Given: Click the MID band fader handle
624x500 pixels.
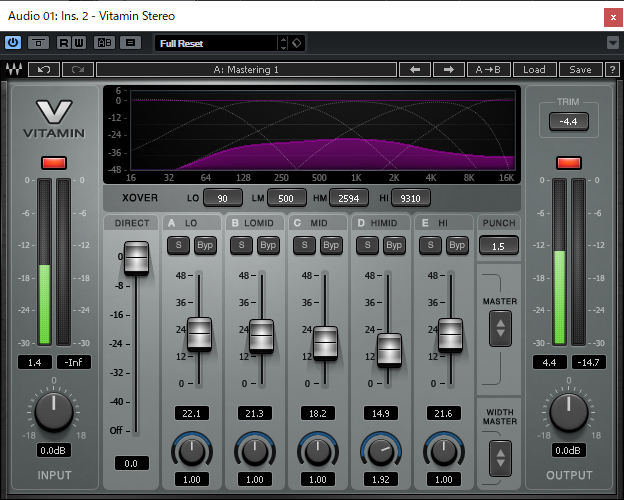Looking at the screenshot, I should 326,343.
